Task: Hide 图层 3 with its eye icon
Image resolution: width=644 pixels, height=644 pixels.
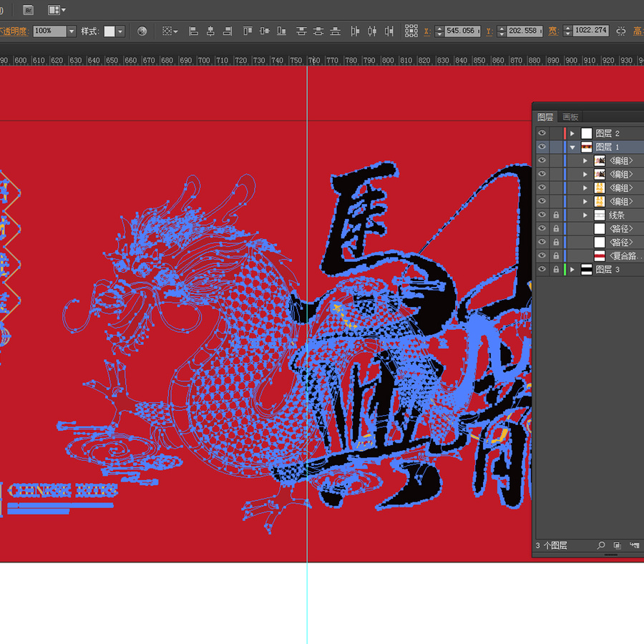Action: point(542,270)
